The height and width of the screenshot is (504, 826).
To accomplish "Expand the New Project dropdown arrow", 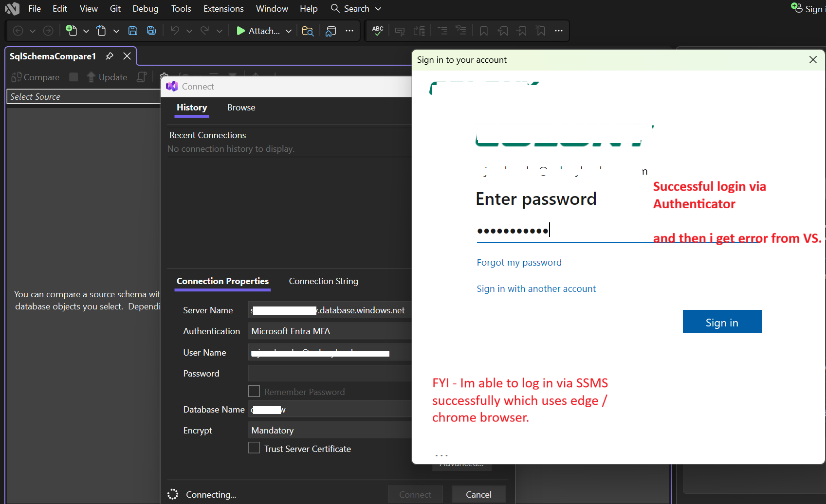I will pos(86,31).
